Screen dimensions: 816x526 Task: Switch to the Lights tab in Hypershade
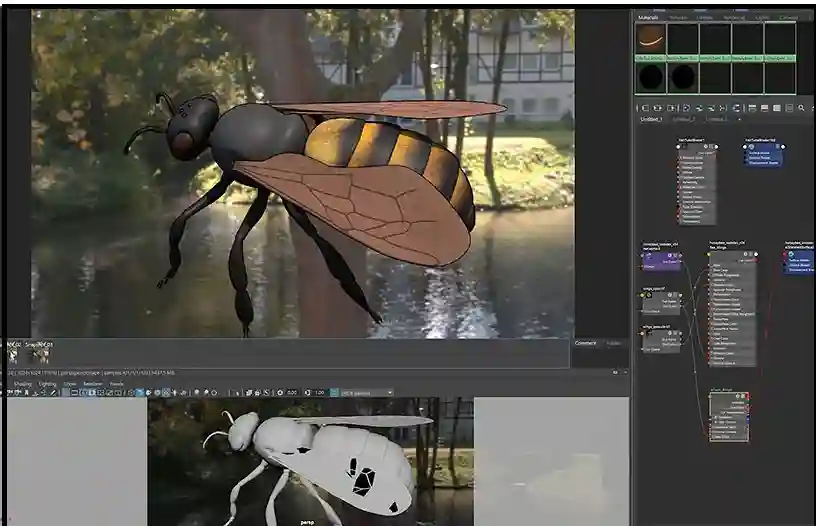coord(762,18)
